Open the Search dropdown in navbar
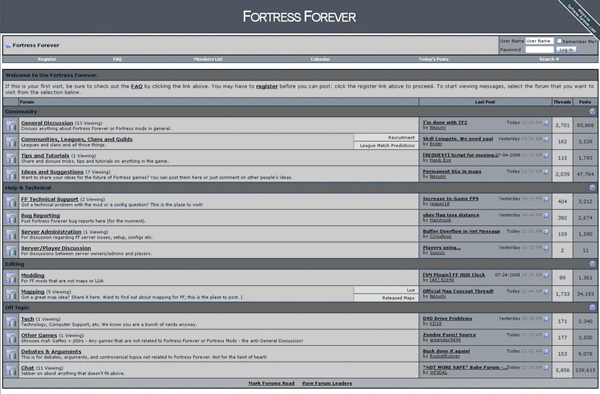Viewport: 600px width, 394px height. pos(549,59)
